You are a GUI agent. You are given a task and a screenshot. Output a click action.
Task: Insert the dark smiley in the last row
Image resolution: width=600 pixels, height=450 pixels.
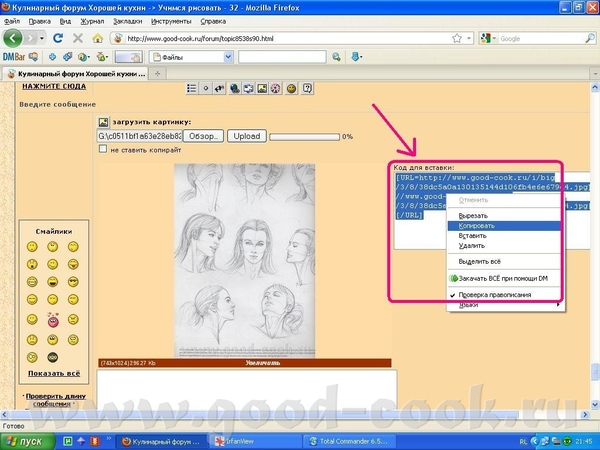tap(53, 357)
